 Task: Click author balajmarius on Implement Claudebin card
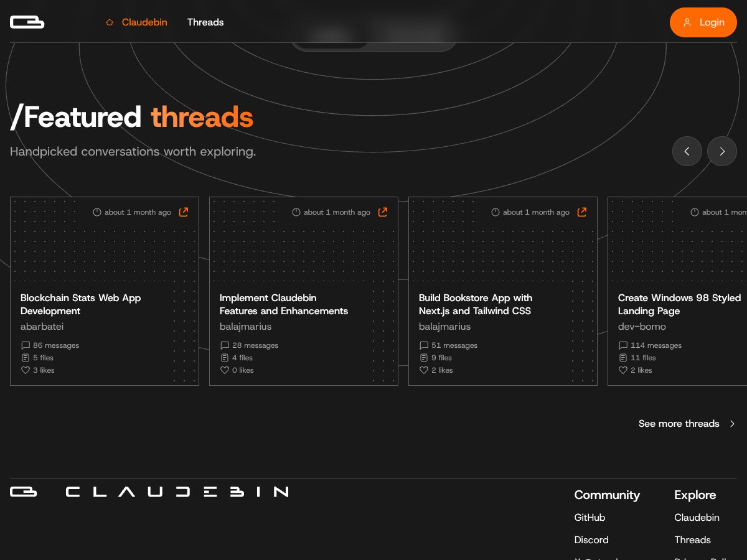246,327
